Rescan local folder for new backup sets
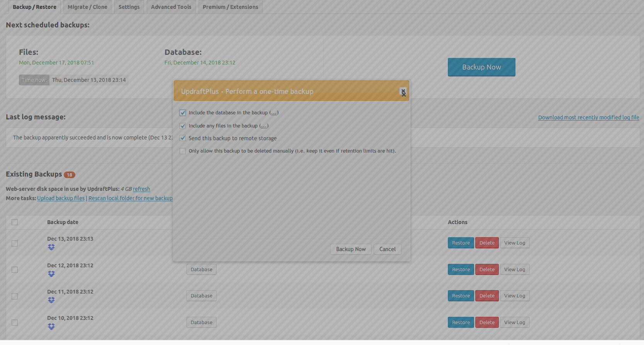The height and width of the screenshot is (345, 644). pos(130,198)
